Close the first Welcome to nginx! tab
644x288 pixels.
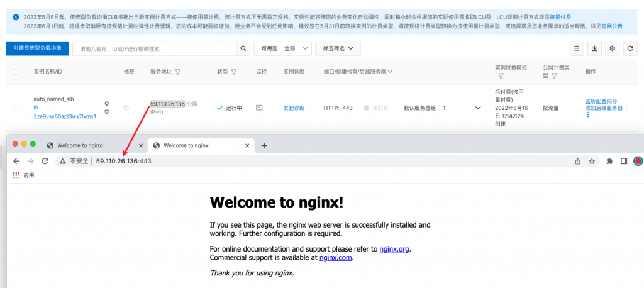click(141, 145)
